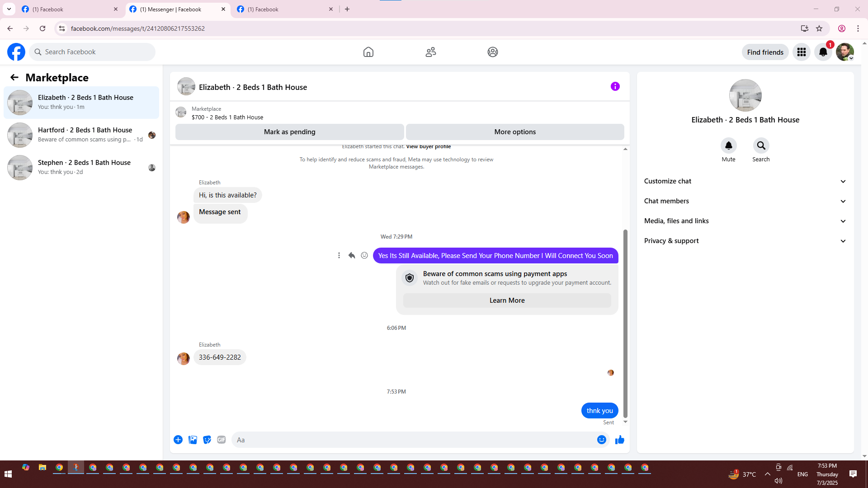Open conversation information purple icon
Screen dimensions: 868x488
coord(615,86)
